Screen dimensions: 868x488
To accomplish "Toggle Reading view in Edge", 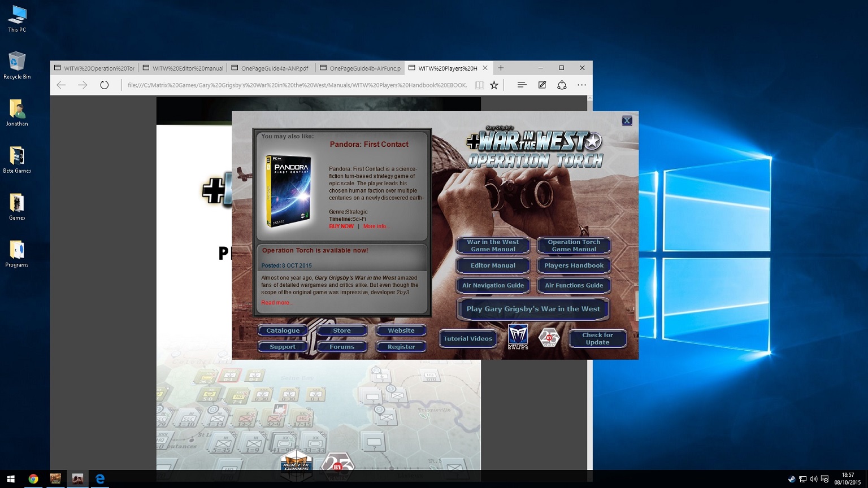I will [479, 85].
